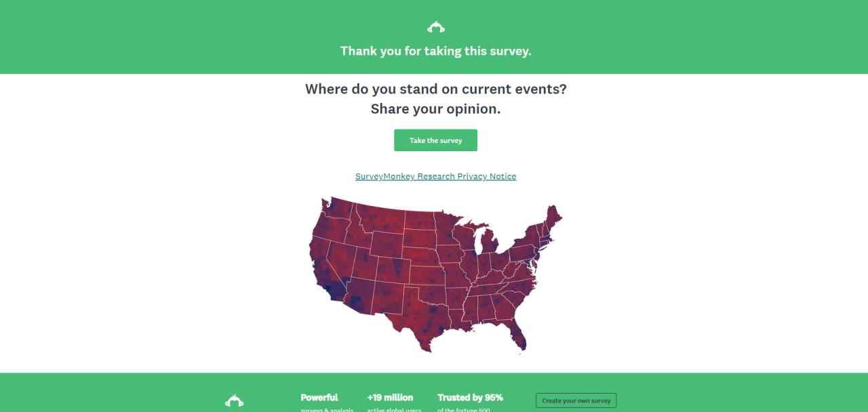Click the SurveyMonkey logo in the footer

234,400
